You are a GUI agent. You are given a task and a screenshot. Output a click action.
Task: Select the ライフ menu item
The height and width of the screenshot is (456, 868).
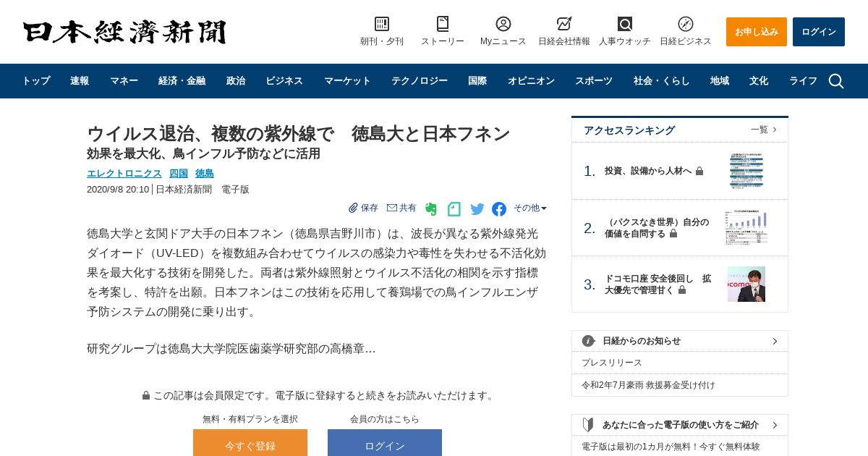click(x=803, y=81)
